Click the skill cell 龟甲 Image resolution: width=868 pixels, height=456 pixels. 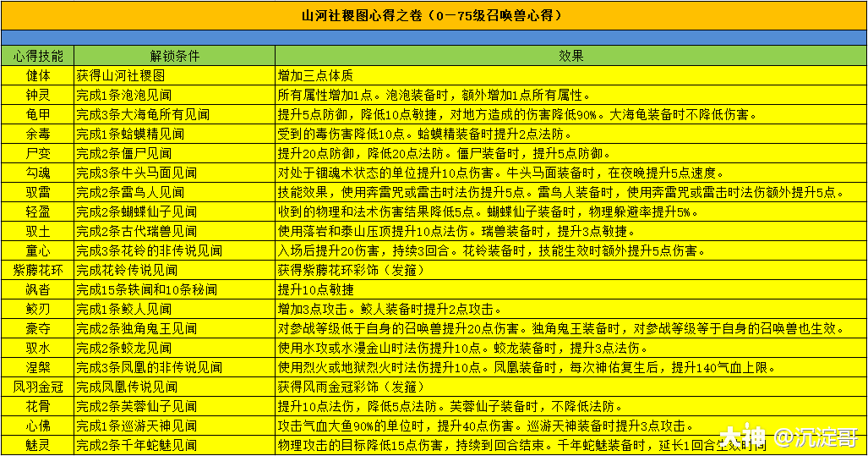point(38,114)
